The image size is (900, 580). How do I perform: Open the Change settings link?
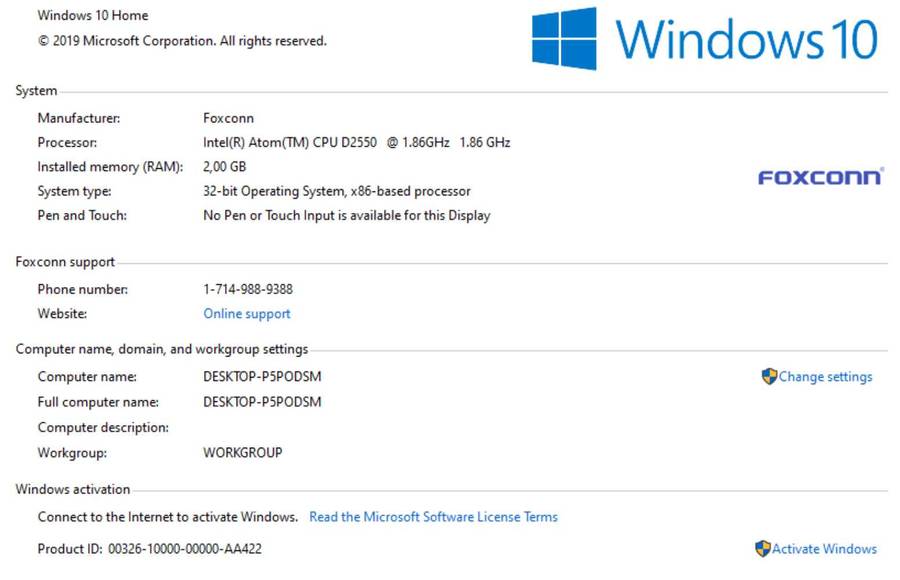(825, 377)
